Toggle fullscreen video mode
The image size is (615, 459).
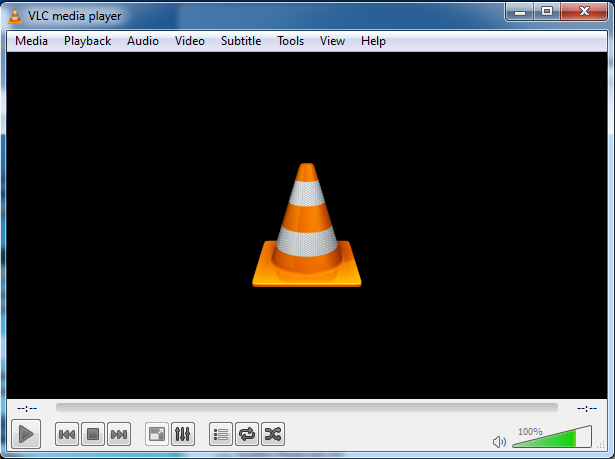(x=156, y=434)
